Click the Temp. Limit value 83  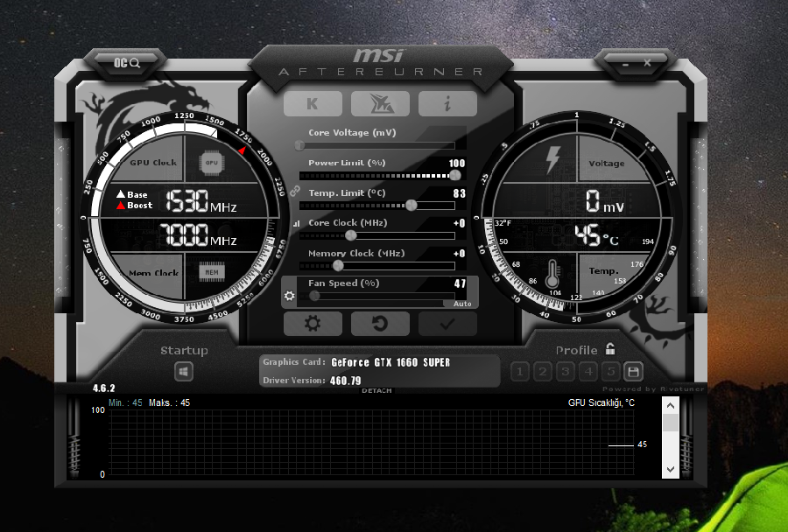click(x=460, y=193)
